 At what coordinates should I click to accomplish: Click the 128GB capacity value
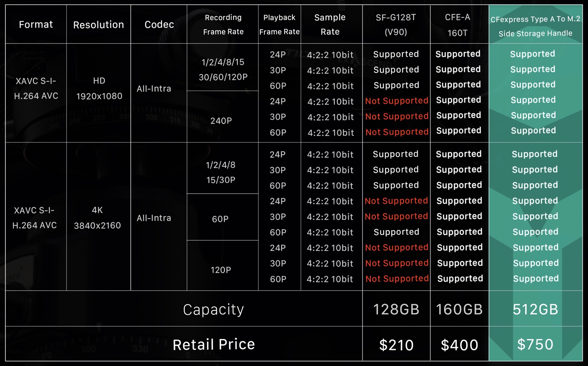coord(396,309)
